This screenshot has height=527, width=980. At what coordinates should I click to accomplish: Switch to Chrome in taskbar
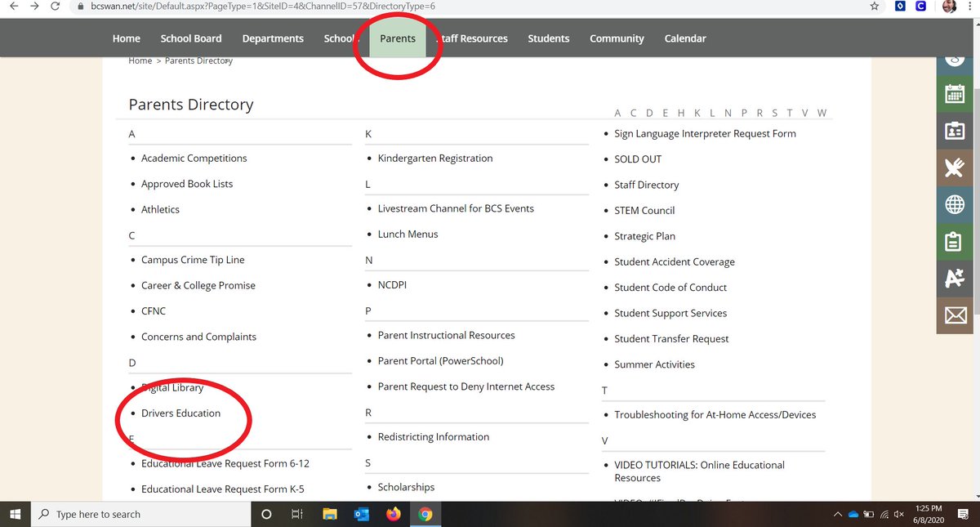pyautogui.click(x=425, y=514)
